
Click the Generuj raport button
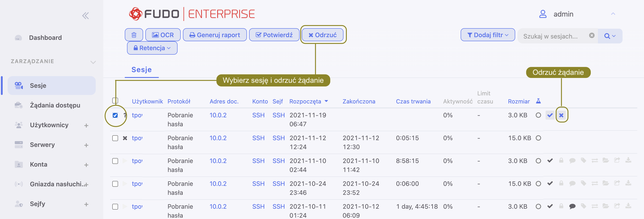(215, 35)
